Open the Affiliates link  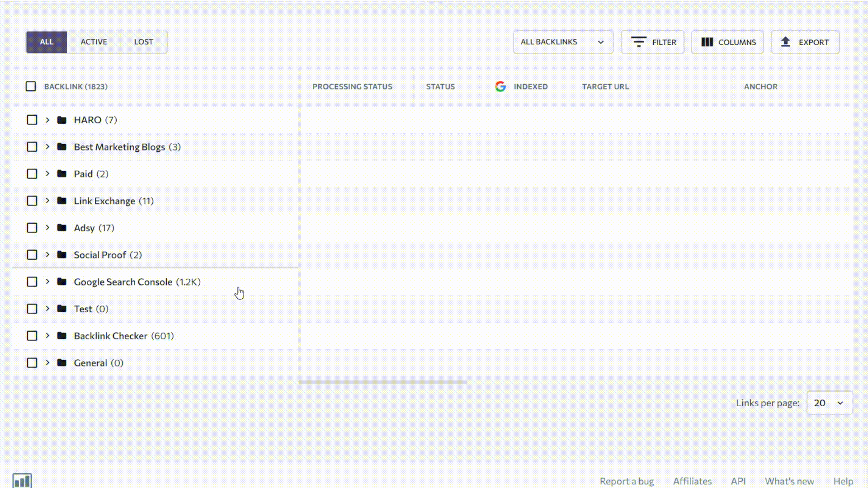pyautogui.click(x=692, y=481)
